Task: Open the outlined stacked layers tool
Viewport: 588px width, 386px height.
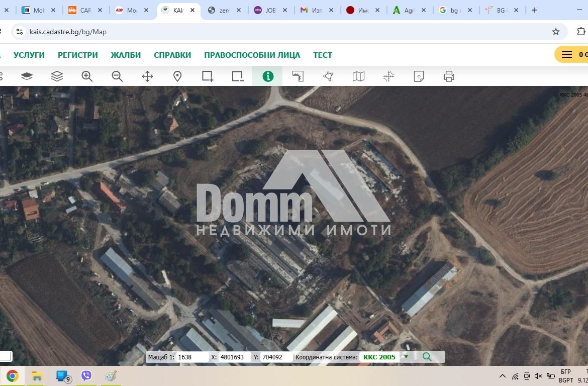Action: click(57, 76)
